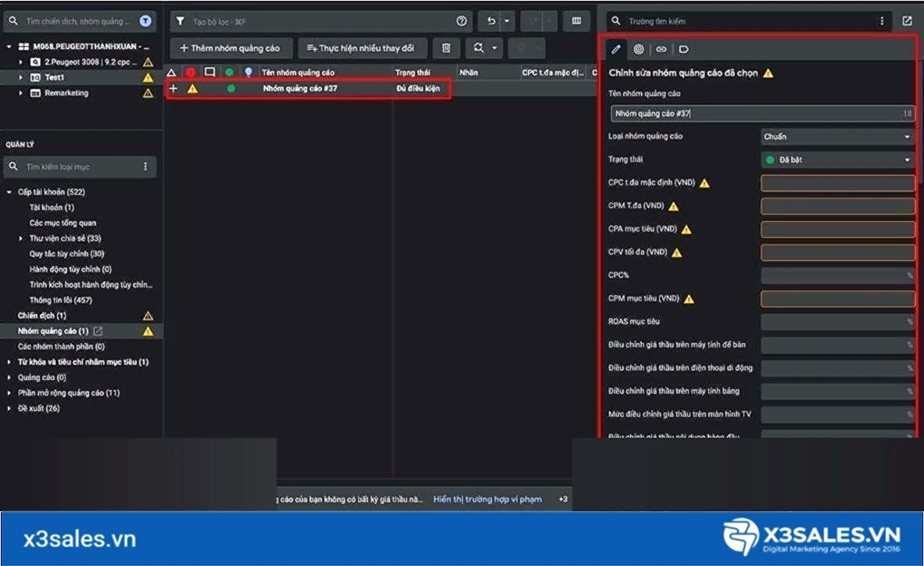The height and width of the screenshot is (566, 924).
Task: Sort by the warning triangle column header
Action: click(171, 73)
